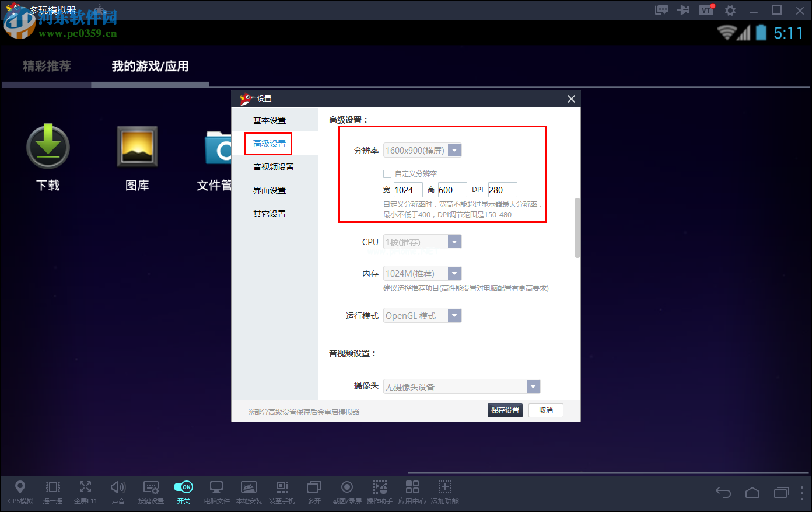Close the 设置 dialog
812x512 pixels.
coord(571,99)
